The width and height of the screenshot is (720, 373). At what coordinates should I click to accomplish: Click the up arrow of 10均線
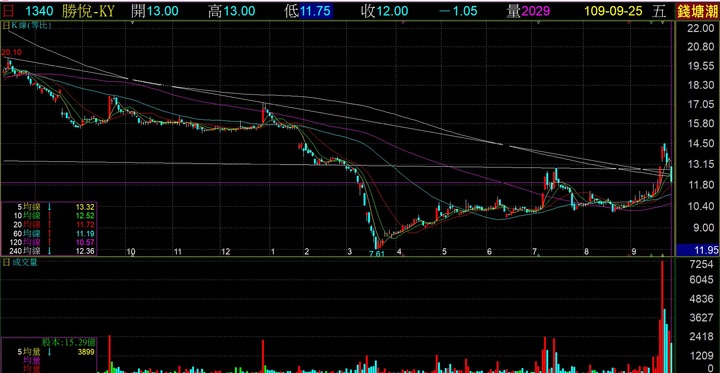pyautogui.click(x=50, y=215)
